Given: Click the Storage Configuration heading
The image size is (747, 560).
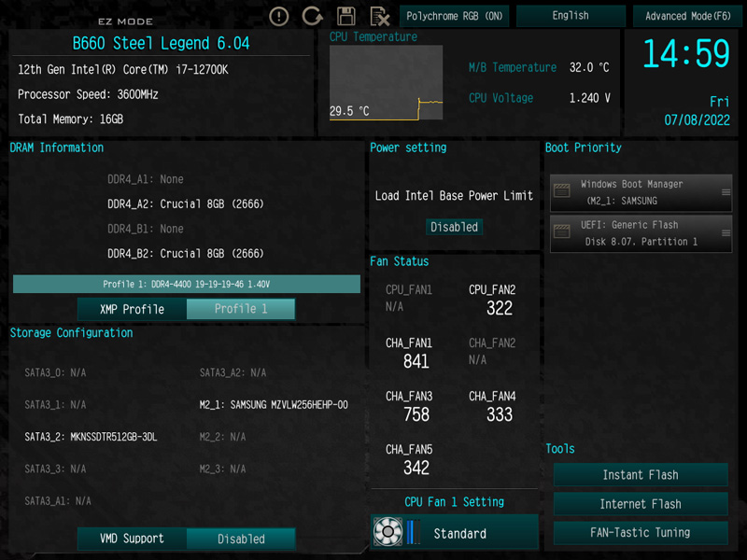Looking at the screenshot, I should pos(72,333).
